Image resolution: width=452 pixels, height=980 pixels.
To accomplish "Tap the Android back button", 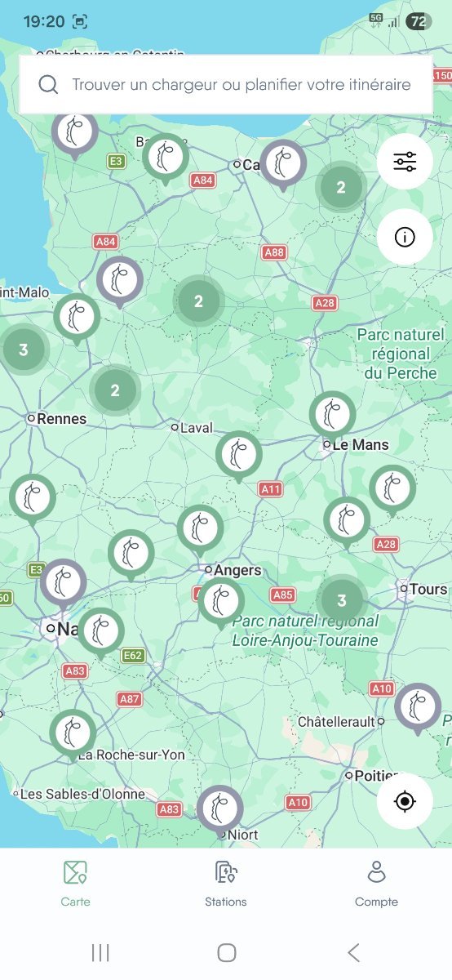I will point(352,952).
